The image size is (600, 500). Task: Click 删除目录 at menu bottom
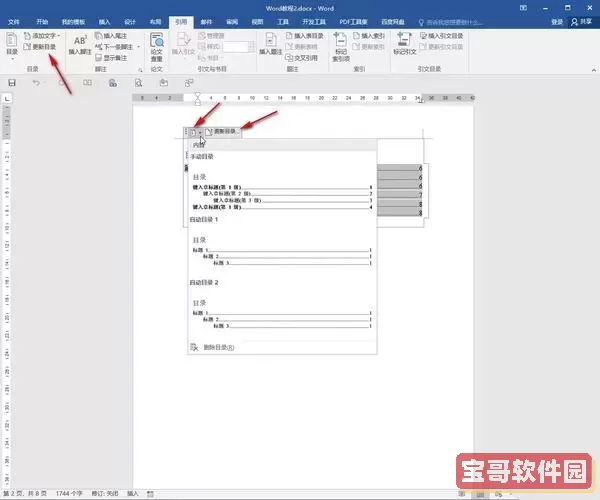282,347
